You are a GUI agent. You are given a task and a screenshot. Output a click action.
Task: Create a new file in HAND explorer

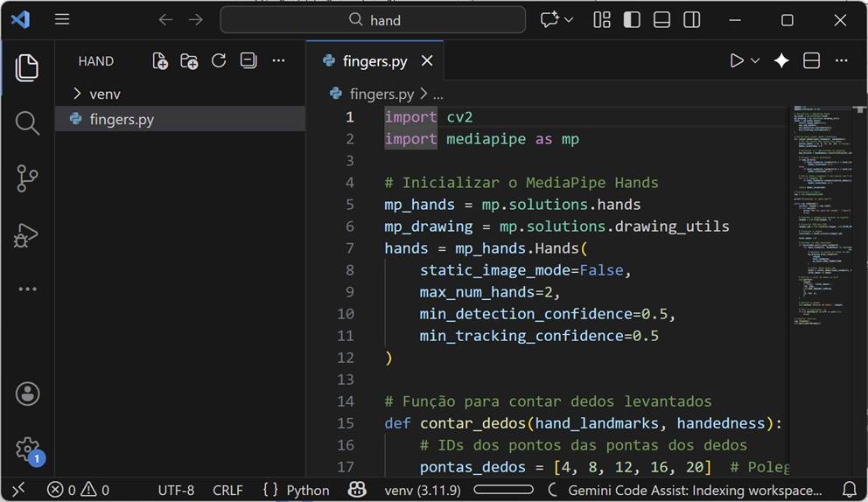click(x=160, y=61)
